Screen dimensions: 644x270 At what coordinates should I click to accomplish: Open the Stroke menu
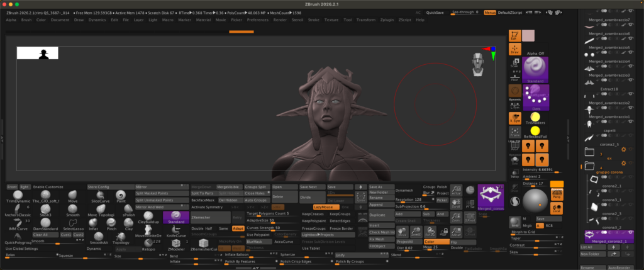[313, 20]
